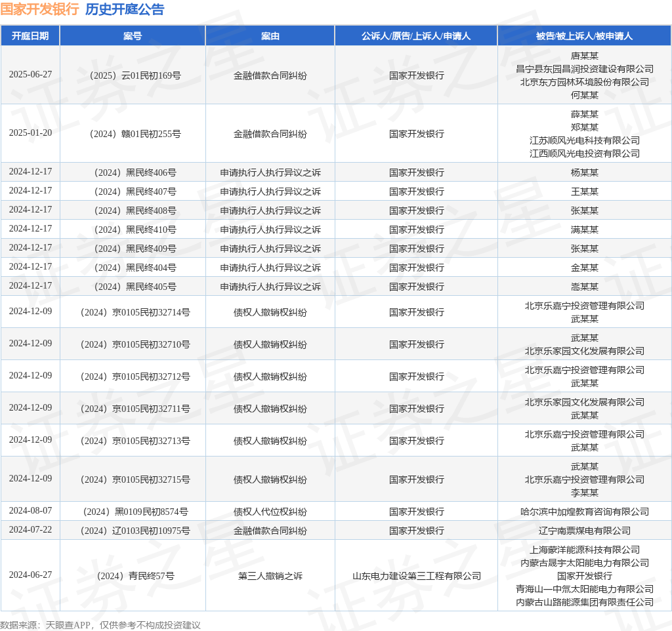Click defendant '江苏顺风光电科技有限公司'
The width and height of the screenshot is (672, 631).
point(585,140)
